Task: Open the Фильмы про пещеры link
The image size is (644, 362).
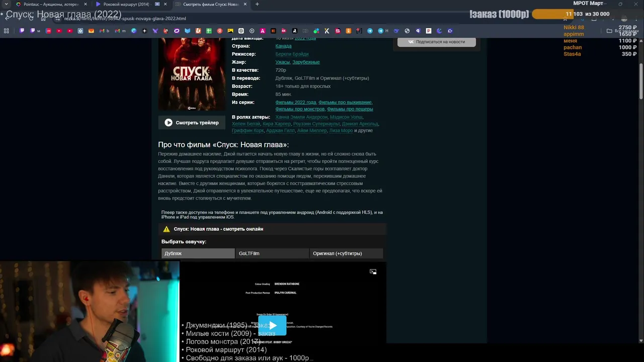Action: (350, 109)
